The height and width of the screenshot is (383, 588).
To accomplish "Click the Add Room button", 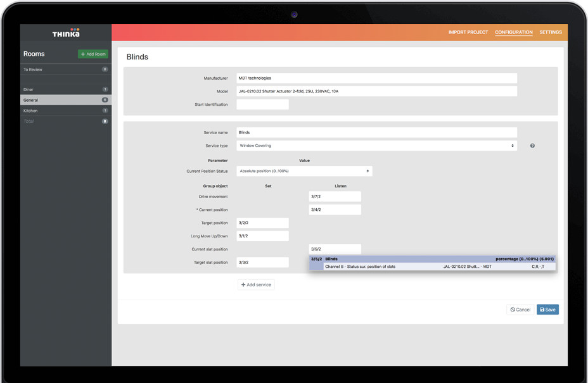I will [93, 54].
